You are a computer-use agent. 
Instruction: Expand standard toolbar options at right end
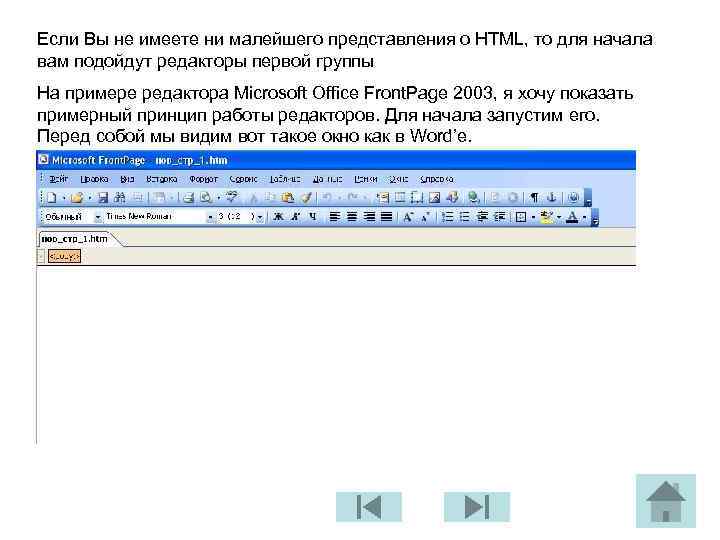(588, 198)
